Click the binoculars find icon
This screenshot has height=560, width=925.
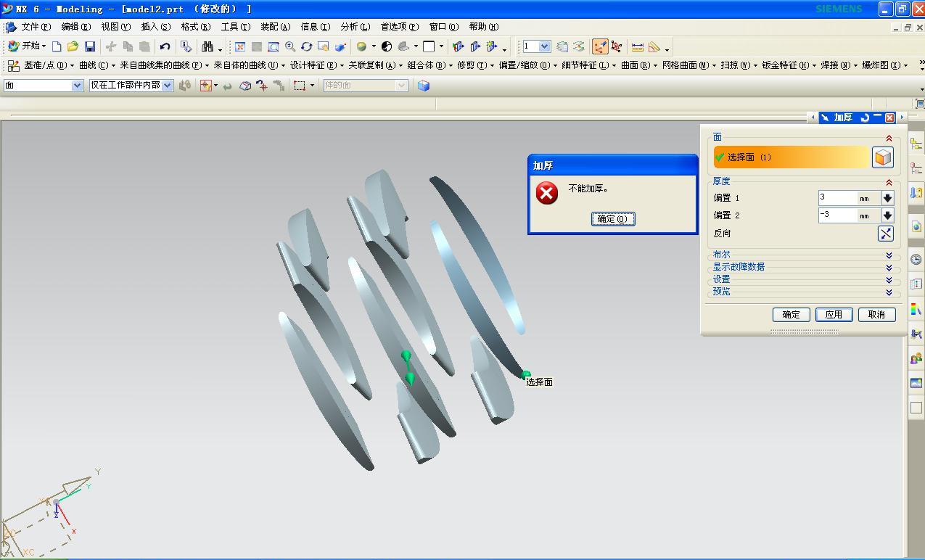[x=207, y=46]
